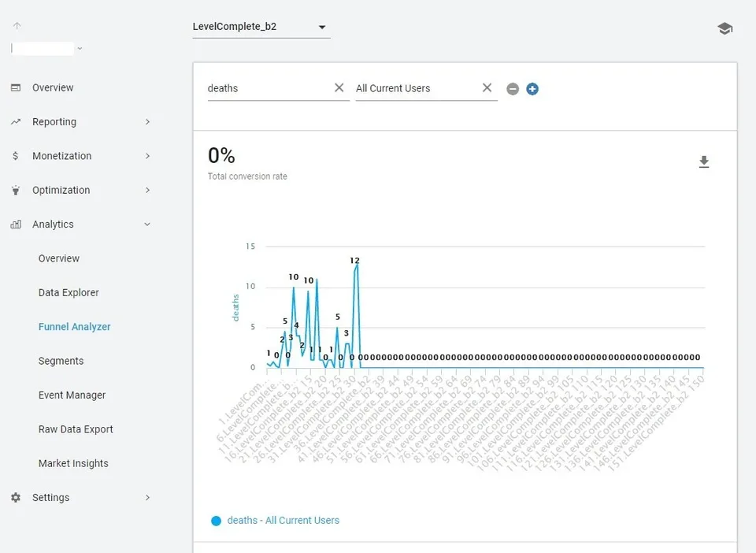Screen dimensions: 756x553
Task: Expand the Reporting menu section
Action: pyautogui.click(x=80, y=122)
